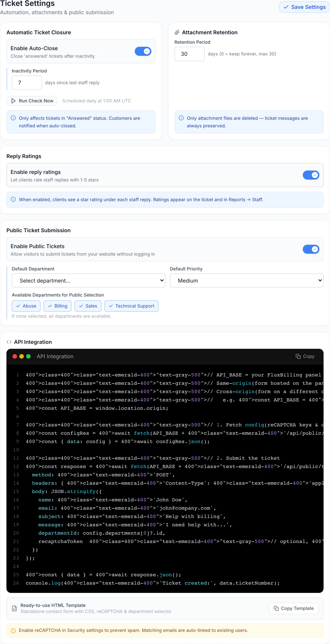Click the green dot in code window header
The height and width of the screenshot is (644, 330).
click(29, 356)
